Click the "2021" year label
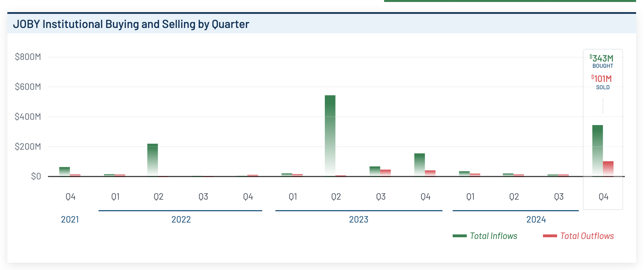The width and height of the screenshot is (644, 270). coord(70,219)
